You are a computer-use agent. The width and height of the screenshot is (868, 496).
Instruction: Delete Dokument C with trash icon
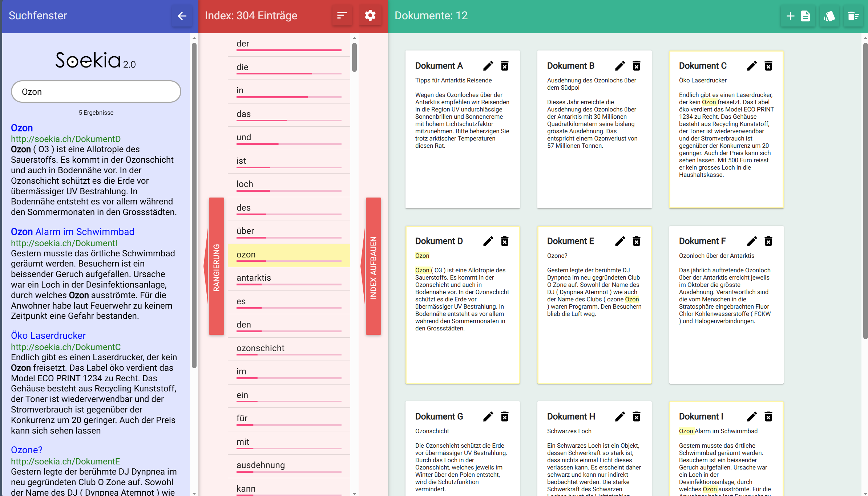(x=768, y=66)
